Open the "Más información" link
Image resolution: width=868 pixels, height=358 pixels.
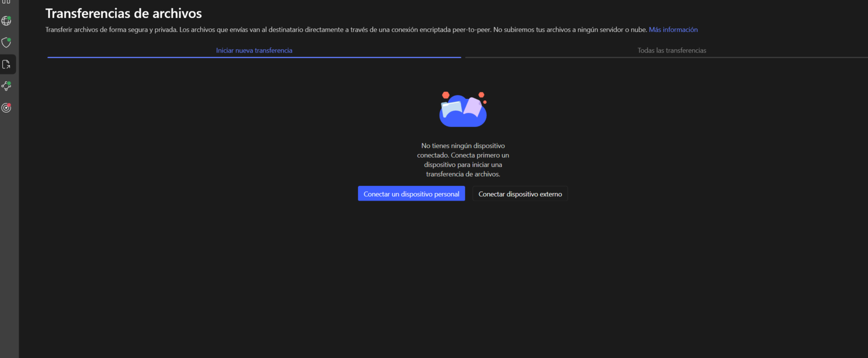click(673, 30)
